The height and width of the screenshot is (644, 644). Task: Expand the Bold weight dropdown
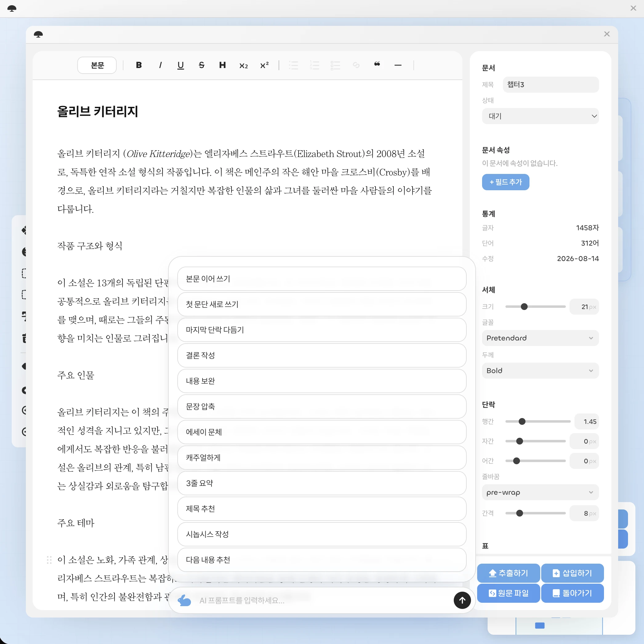(x=540, y=371)
